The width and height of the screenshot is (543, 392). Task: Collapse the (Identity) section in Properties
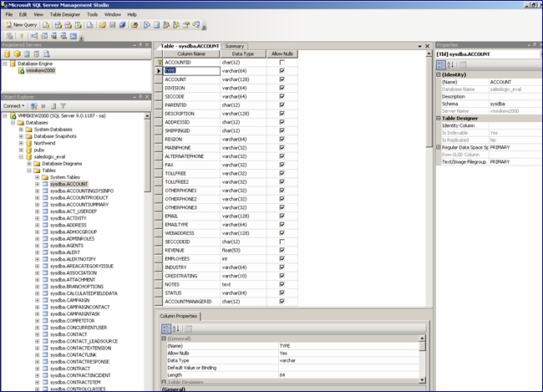[439, 74]
